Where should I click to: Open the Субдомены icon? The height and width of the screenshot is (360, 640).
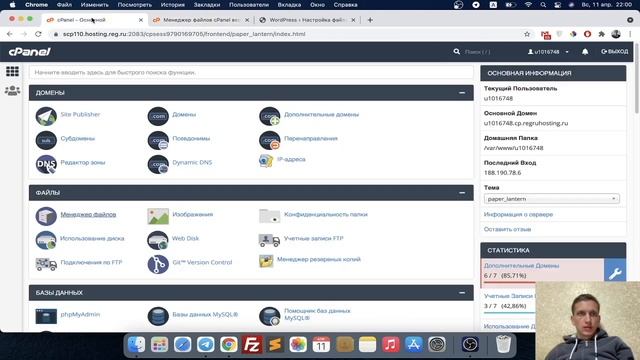(x=46, y=140)
